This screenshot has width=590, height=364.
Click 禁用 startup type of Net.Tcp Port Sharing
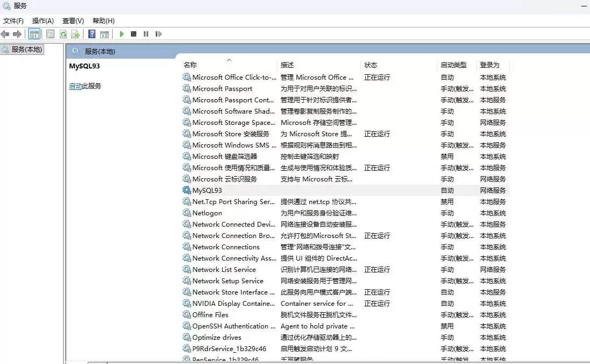point(447,202)
